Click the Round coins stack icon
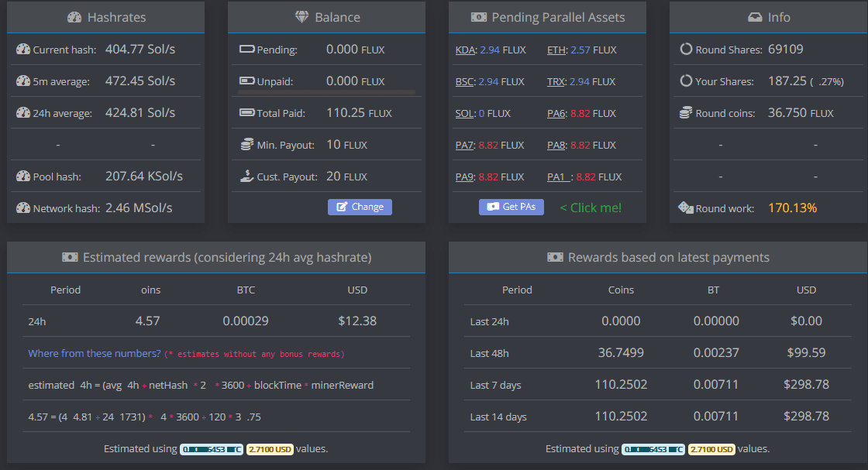Image resolution: width=868 pixels, height=470 pixels. click(x=685, y=113)
